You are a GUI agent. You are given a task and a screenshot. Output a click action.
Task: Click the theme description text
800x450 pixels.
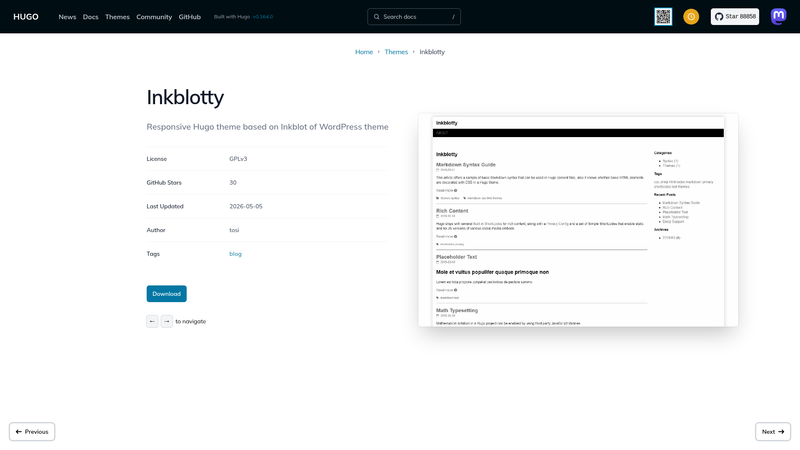tap(267, 127)
